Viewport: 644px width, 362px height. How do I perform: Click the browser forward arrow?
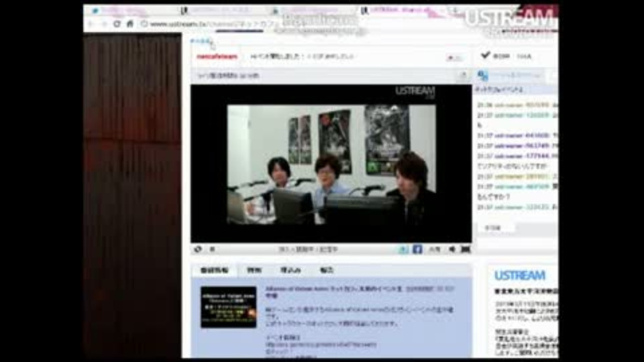[x=103, y=24]
